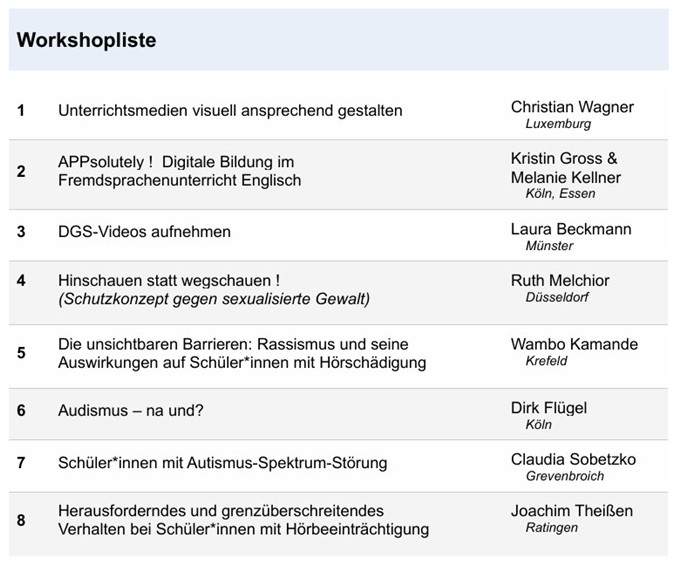Open the DGS-Videos aufnehmen workshop

[144, 232]
